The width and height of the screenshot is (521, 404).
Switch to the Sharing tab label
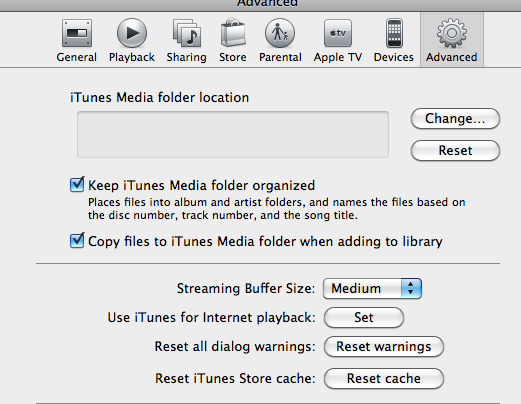[187, 57]
